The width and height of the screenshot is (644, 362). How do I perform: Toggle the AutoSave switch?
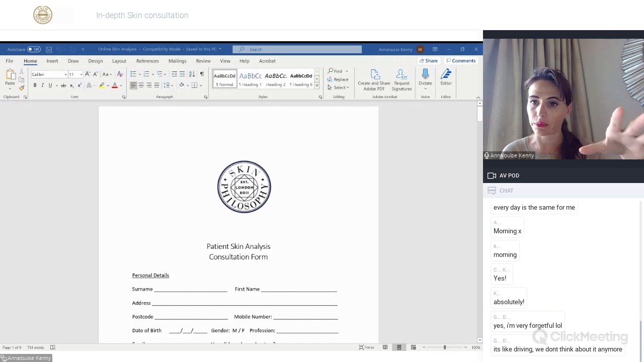coord(34,49)
